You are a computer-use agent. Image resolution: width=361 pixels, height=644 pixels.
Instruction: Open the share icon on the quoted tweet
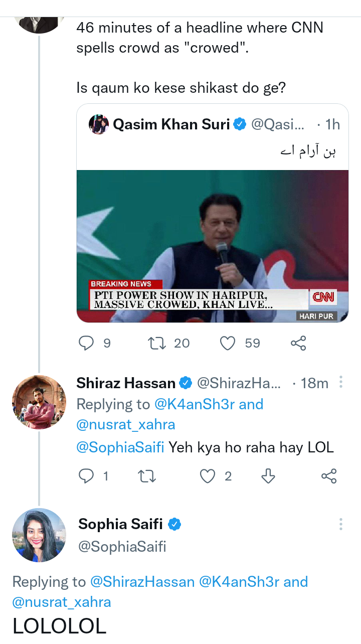pyautogui.click(x=298, y=343)
